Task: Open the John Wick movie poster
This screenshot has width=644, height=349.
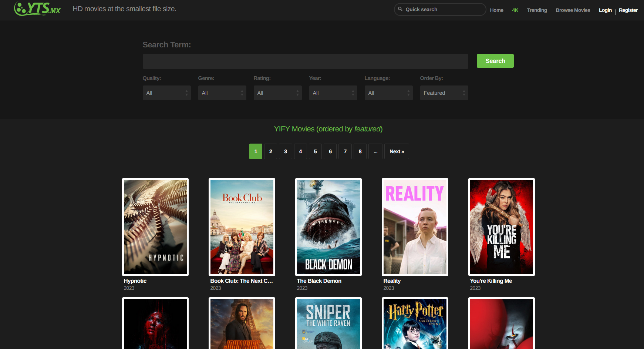Action: point(242,323)
